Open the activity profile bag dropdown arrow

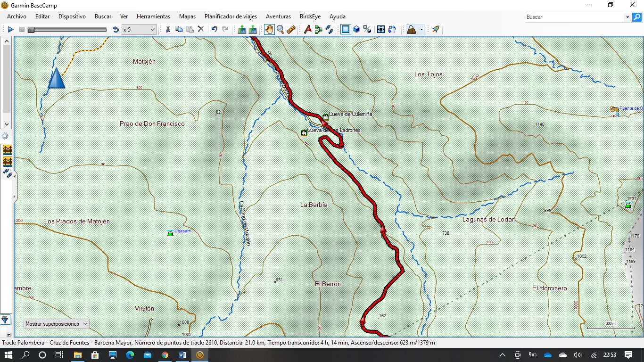pyautogui.click(x=421, y=30)
